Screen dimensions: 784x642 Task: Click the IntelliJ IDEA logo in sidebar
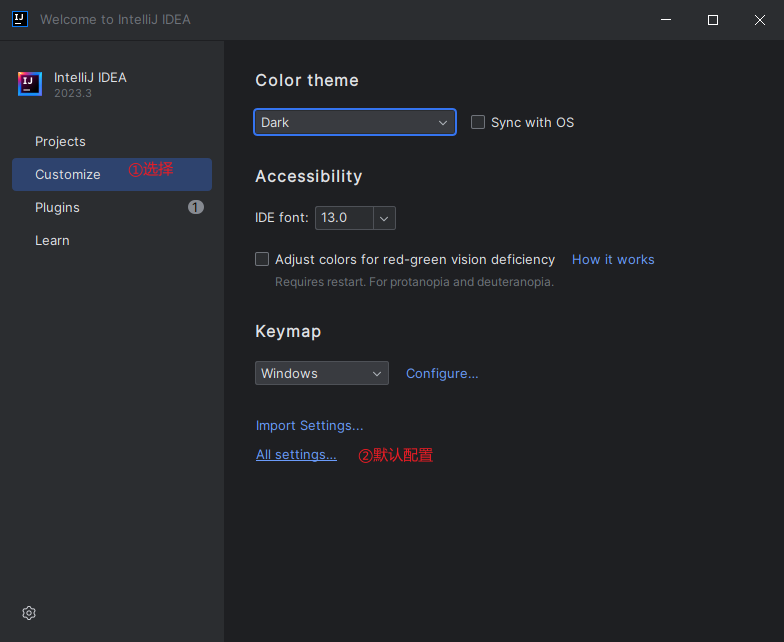pyautogui.click(x=30, y=84)
